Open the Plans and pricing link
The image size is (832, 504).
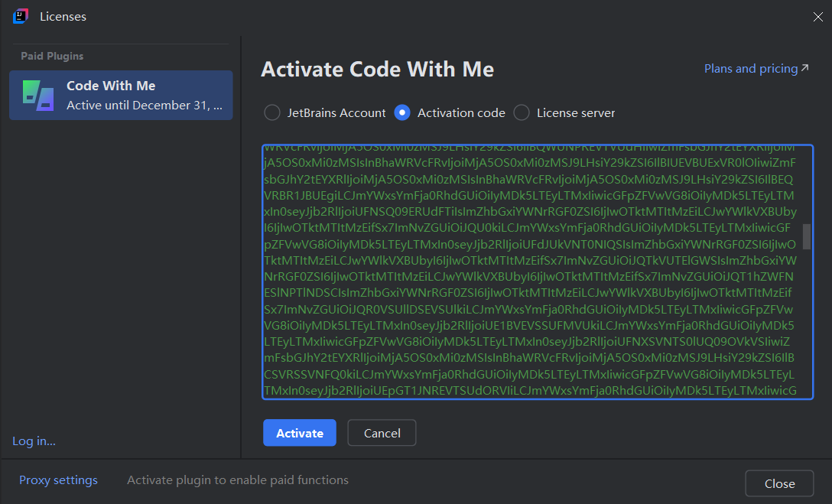[x=750, y=69]
